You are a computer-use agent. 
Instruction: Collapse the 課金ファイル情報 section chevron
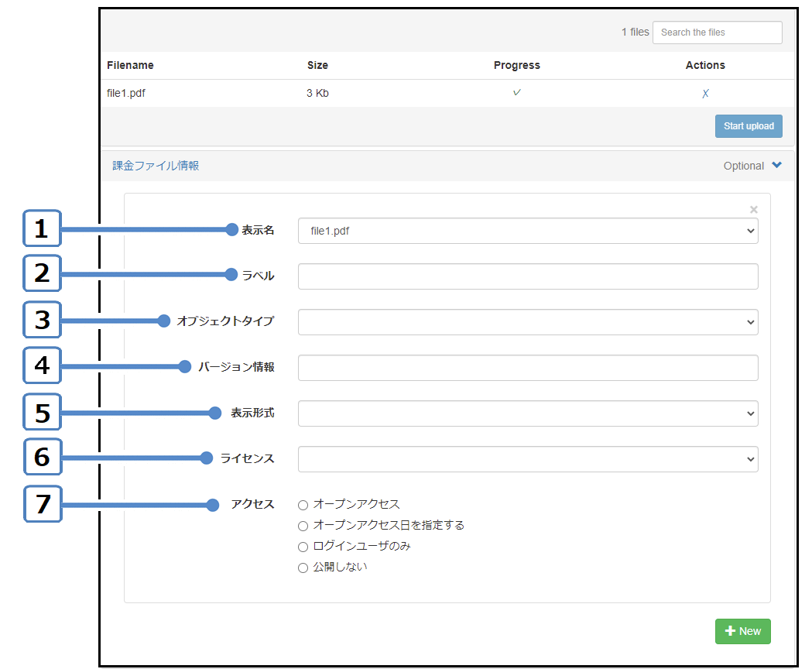(777, 165)
